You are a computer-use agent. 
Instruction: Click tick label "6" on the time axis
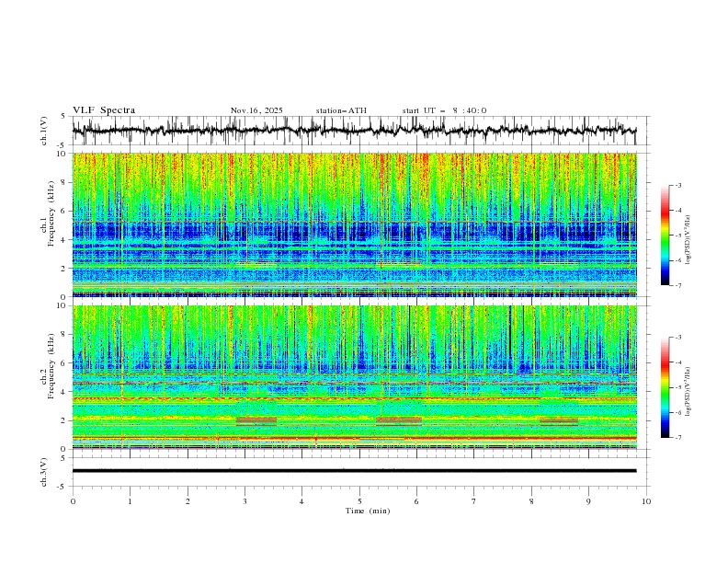[x=416, y=501]
